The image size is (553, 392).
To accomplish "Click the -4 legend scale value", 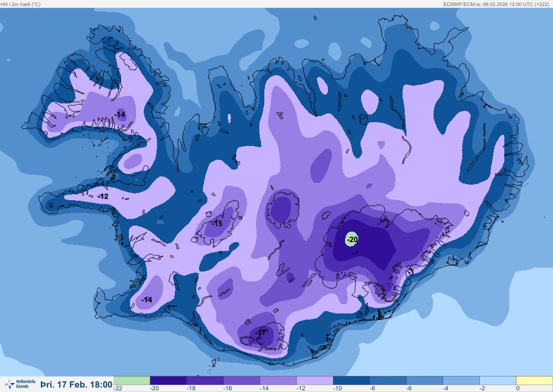I will click(x=446, y=388).
